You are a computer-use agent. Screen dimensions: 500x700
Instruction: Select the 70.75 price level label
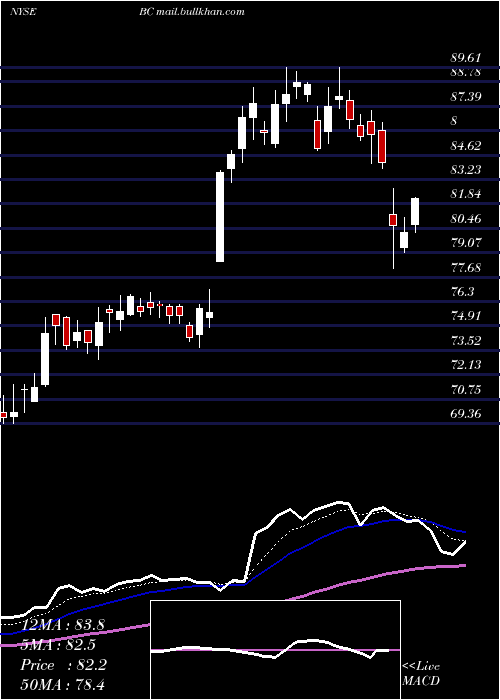466,390
